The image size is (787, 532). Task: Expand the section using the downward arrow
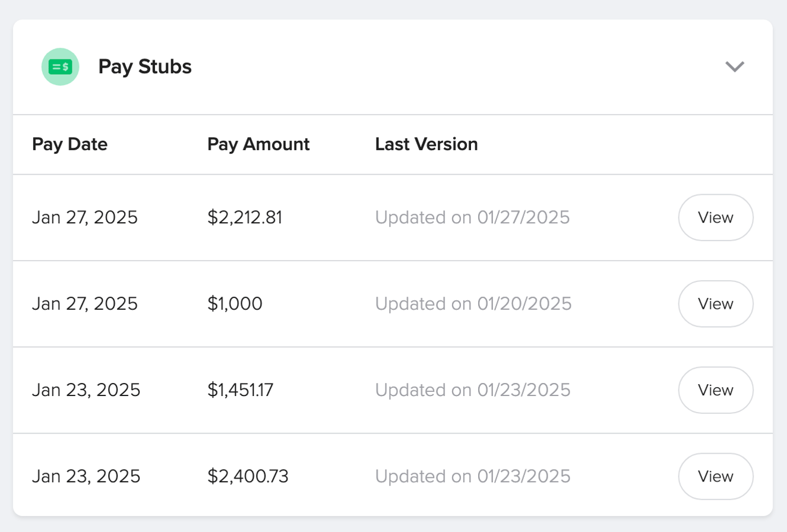coord(735,66)
